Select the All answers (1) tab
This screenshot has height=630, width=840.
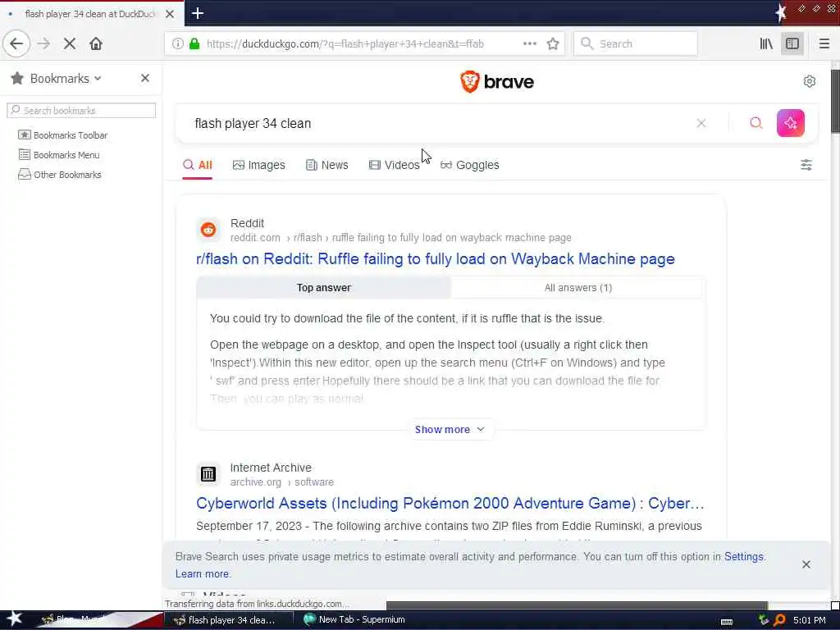pos(578,288)
